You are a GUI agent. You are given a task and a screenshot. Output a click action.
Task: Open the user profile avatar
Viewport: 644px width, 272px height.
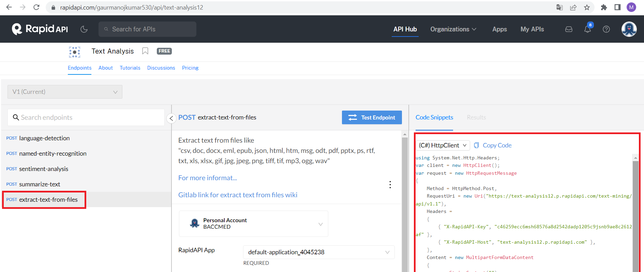[x=629, y=29]
